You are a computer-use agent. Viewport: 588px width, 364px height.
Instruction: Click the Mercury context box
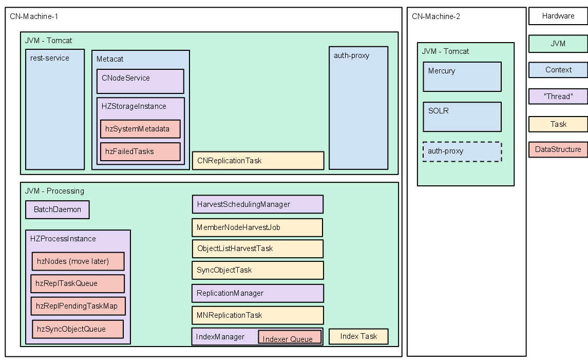click(462, 76)
